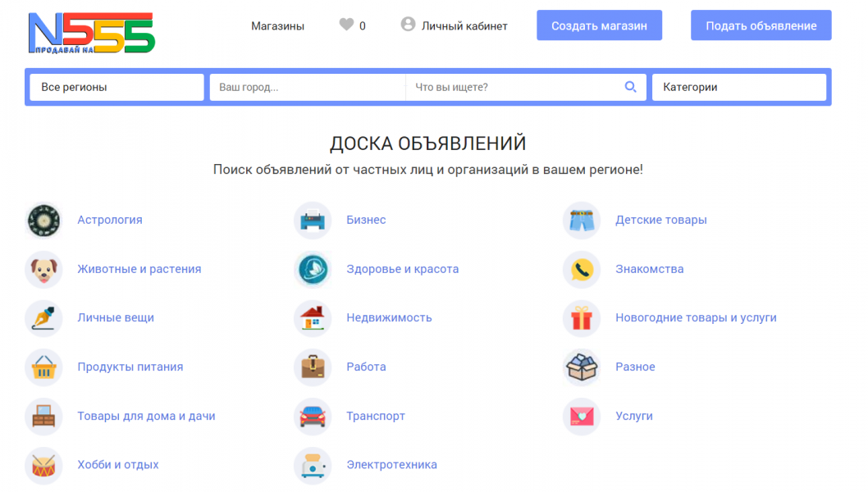The width and height of the screenshot is (868, 492).
Task: Click the house Недвижимость icon
Action: (x=313, y=318)
